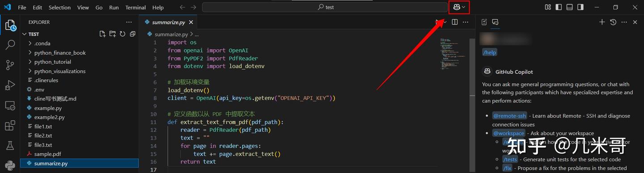Go forward using the title bar arrow

194,7
